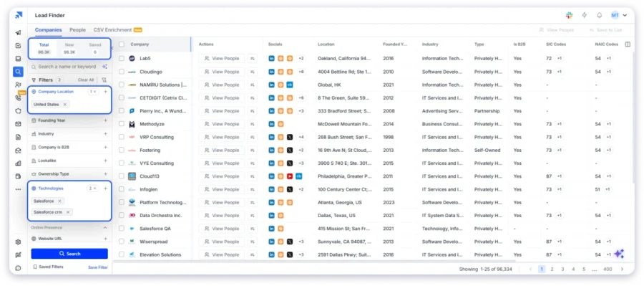
Task: Click the filter settings icon beside Clear All
Action: pyautogui.click(x=104, y=80)
